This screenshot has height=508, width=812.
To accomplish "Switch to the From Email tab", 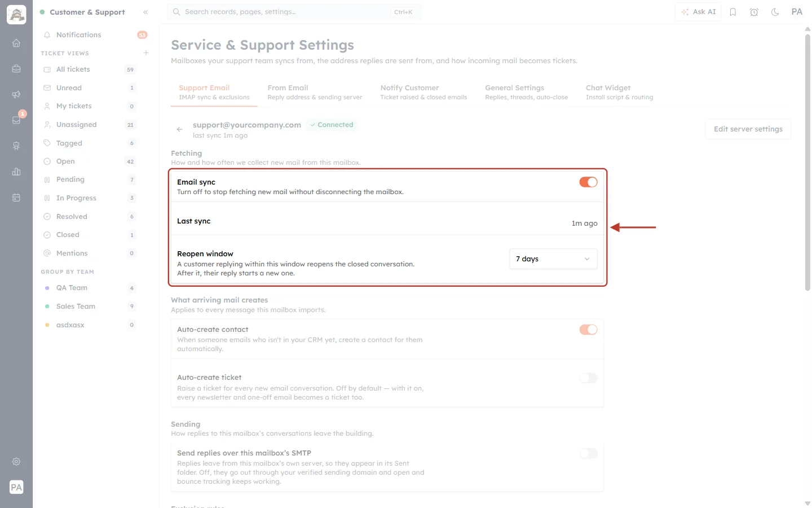I will click(x=315, y=92).
